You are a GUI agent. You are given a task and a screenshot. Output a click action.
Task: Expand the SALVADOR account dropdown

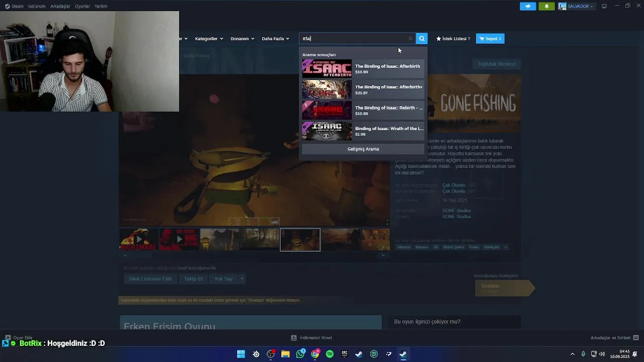[x=576, y=7]
